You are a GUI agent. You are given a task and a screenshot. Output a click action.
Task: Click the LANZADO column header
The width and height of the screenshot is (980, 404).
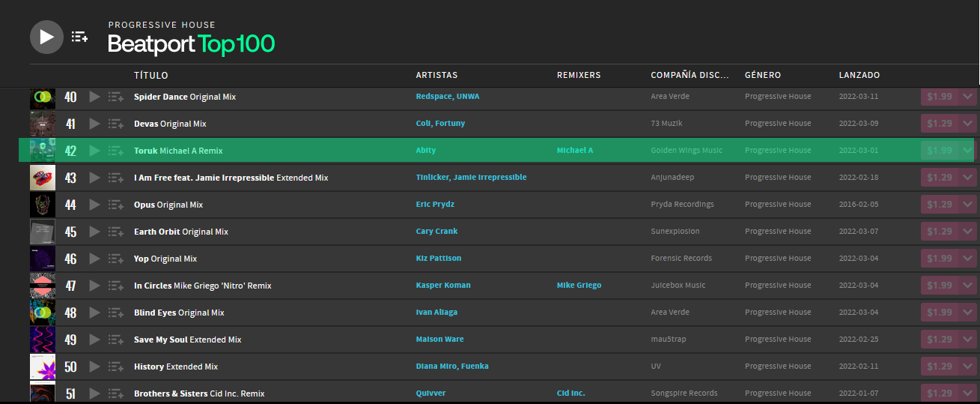coord(859,76)
